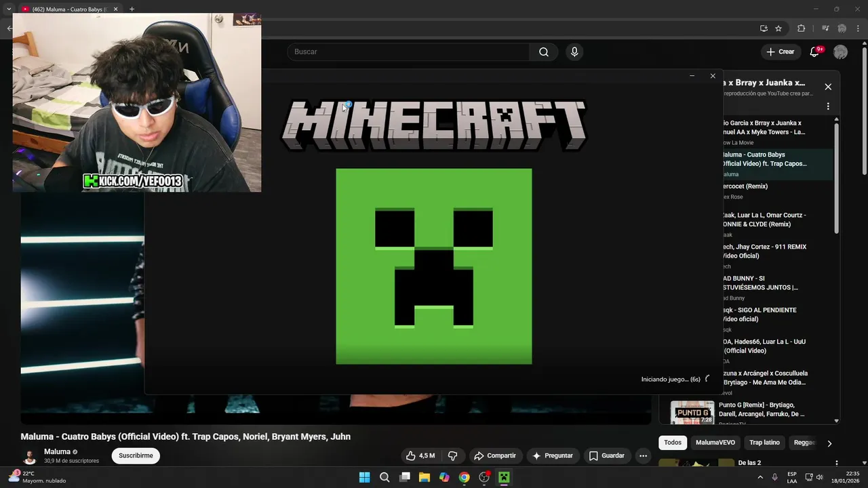Image resolution: width=868 pixels, height=488 pixels.
Task: Click the Preguntar button
Action: tap(553, 455)
